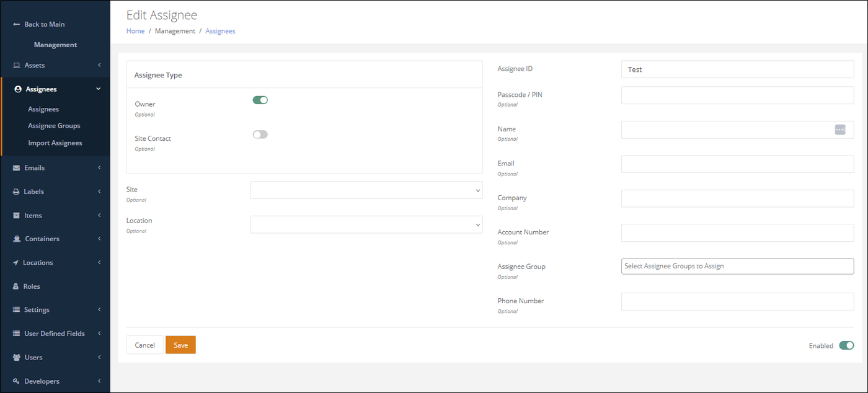868x393 pixels.
Task: Open Assignees breadcrumb link
Action: (x=220, y=31)
